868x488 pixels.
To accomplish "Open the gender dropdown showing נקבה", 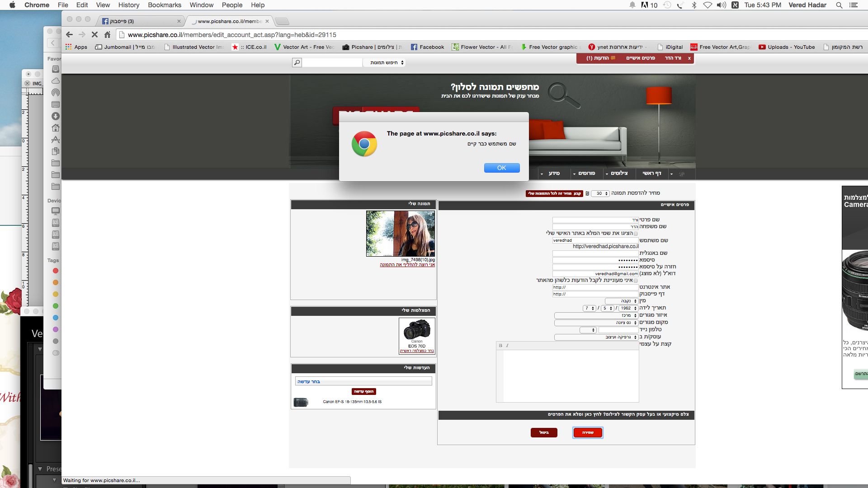I will point(621,301).
